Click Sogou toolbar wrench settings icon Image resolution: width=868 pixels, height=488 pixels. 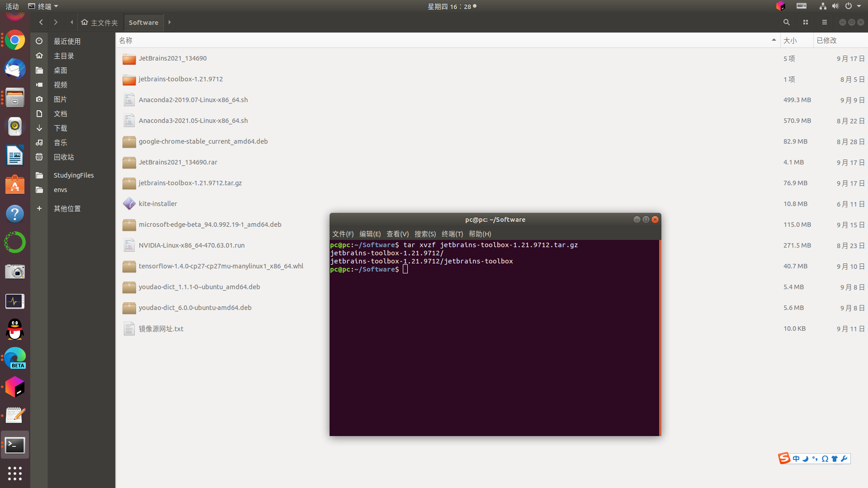(844, 459)
